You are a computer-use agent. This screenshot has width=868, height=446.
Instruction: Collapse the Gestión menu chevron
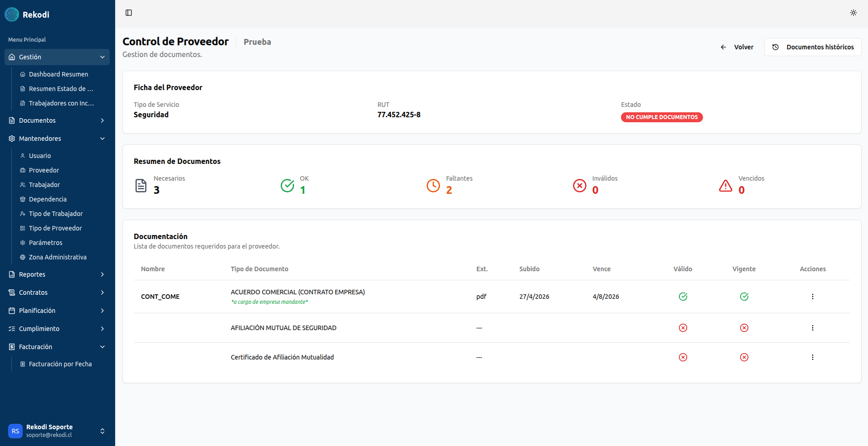click(102, 57)
